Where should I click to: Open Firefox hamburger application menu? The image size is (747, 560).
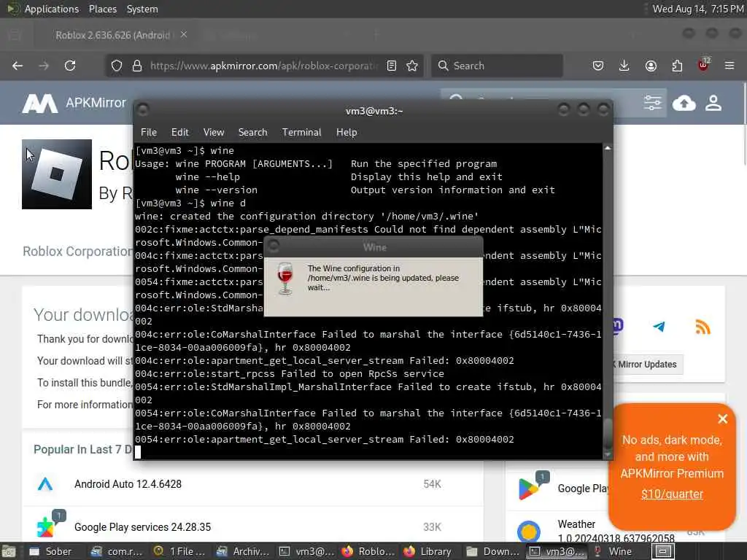click(729, 66)
